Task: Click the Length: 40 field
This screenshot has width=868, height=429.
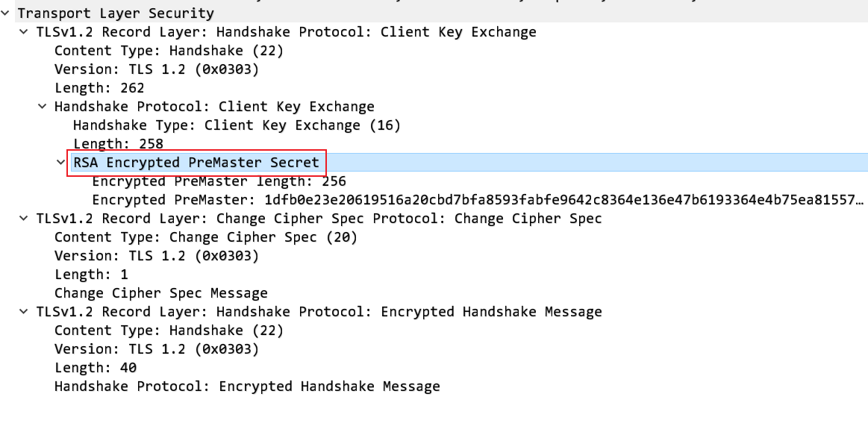Action: [x=96, y=368]
